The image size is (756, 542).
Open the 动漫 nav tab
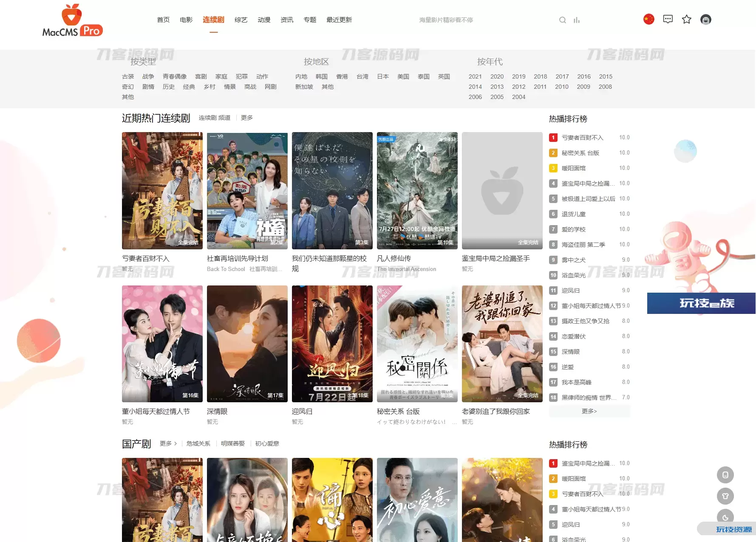(264, 20)
